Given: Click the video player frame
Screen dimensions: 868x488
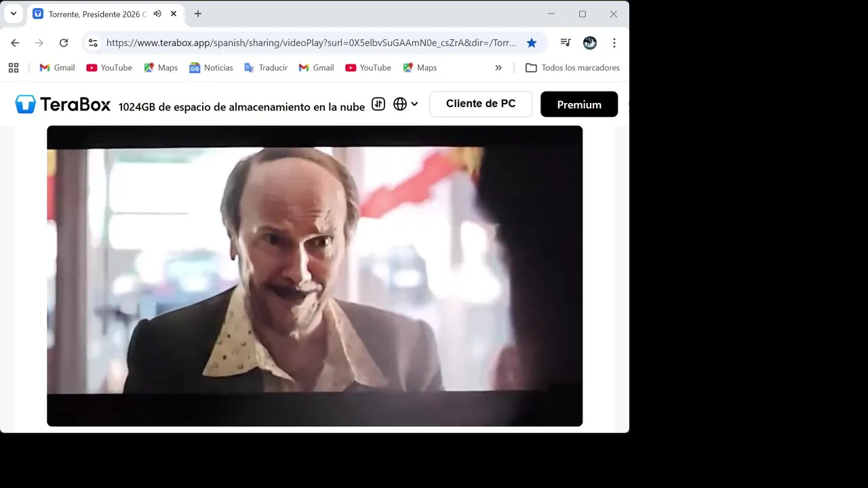Looking at the screenshot, I should click(315, 276).
